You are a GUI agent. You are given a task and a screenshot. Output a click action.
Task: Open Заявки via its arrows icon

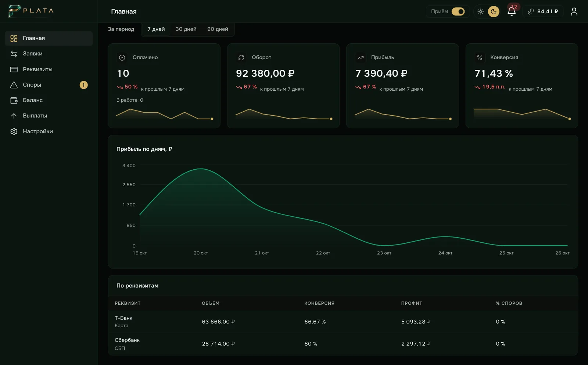click(14, 54)
